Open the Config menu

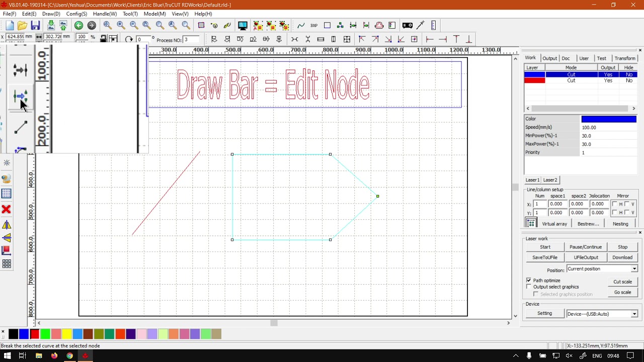pyautogui.click(x=76, y=14)
